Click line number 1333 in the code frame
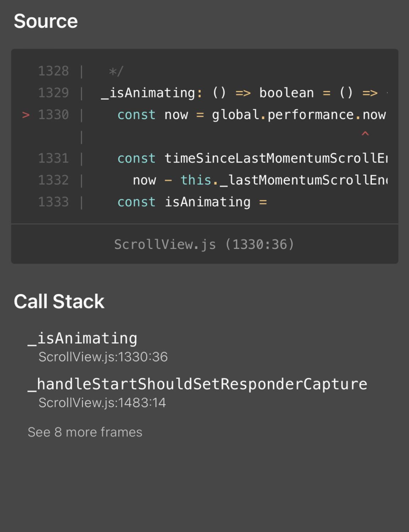Image resolution: width=409 pixels, height=532 pixels. click(53, 202)
